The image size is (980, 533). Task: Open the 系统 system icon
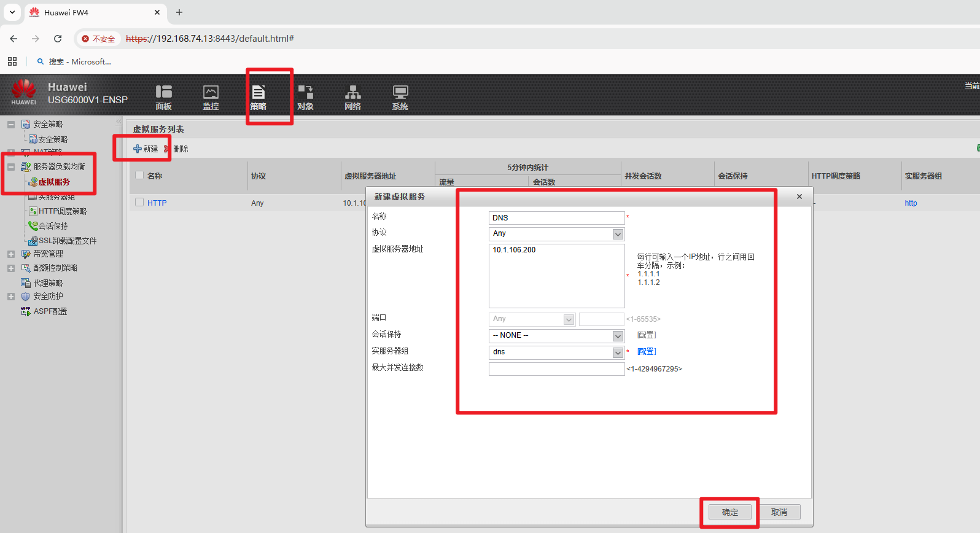(400, 93)
